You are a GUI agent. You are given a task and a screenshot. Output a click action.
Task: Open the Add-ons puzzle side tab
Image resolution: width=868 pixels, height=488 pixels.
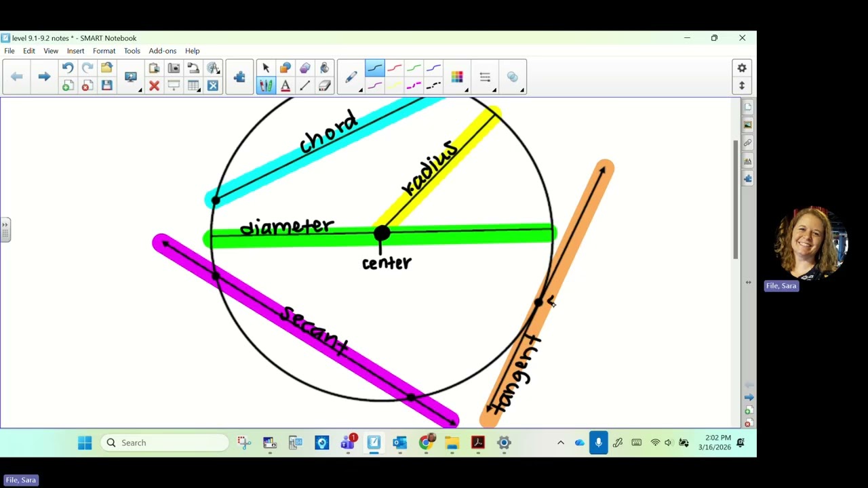pos(748,179)
